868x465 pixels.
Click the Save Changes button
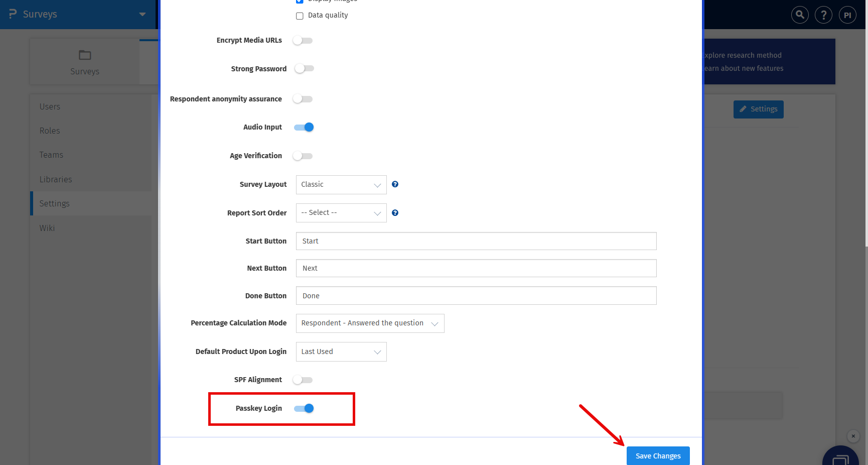pyautogui.click(x=658, y=456)
